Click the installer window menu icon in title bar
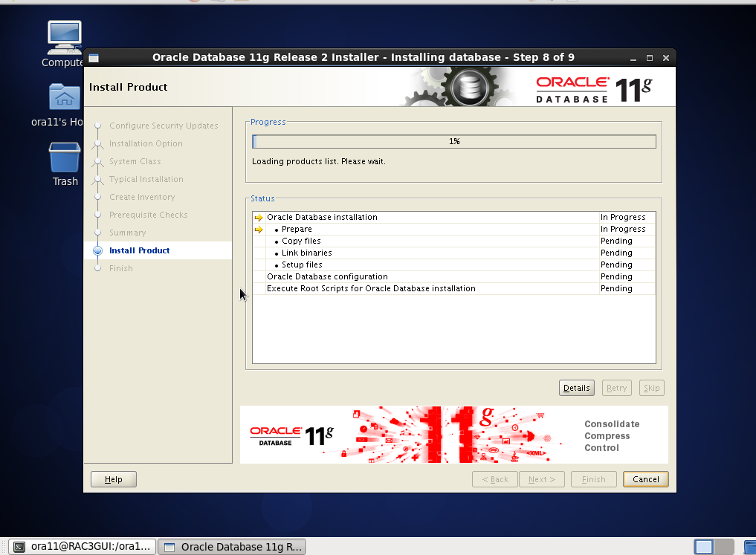 point(94,58)
